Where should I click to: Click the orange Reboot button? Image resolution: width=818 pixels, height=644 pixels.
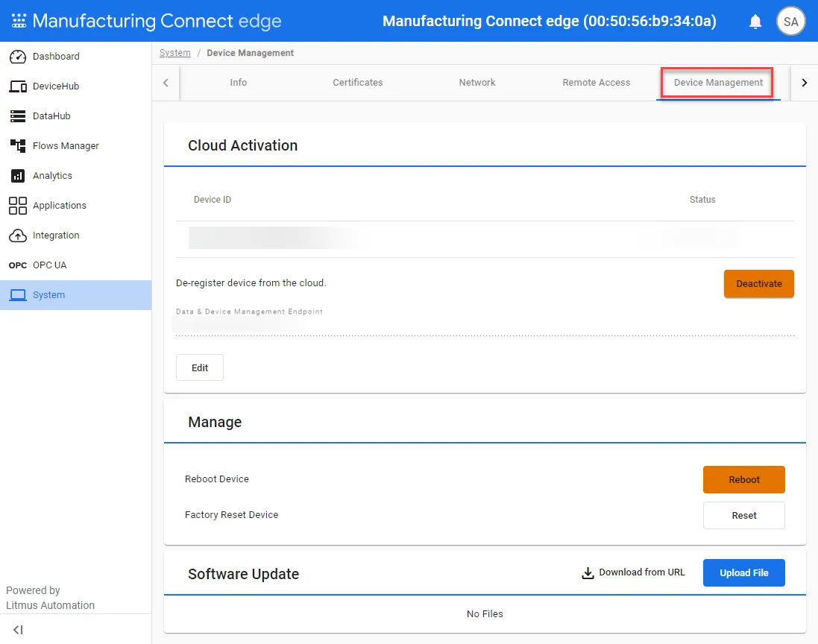744,480
